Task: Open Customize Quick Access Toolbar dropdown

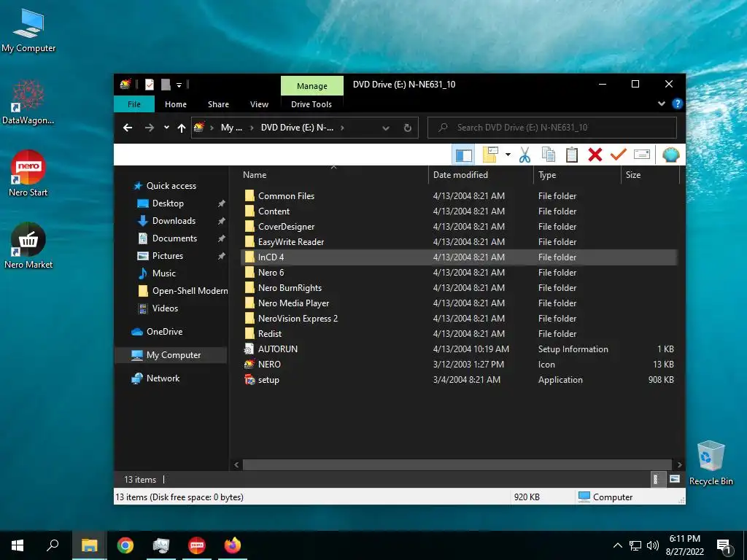Action: click(179, 85)
